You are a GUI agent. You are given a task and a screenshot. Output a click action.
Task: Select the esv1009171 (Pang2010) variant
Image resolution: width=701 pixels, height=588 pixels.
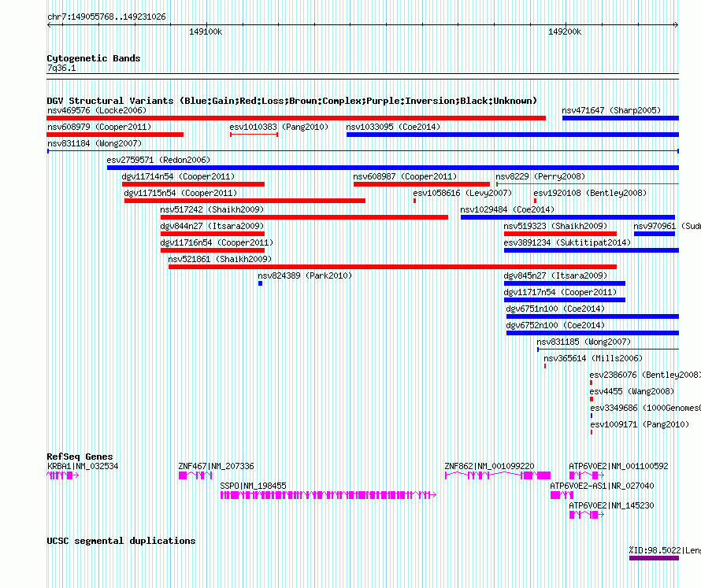(x=592, y=432)
